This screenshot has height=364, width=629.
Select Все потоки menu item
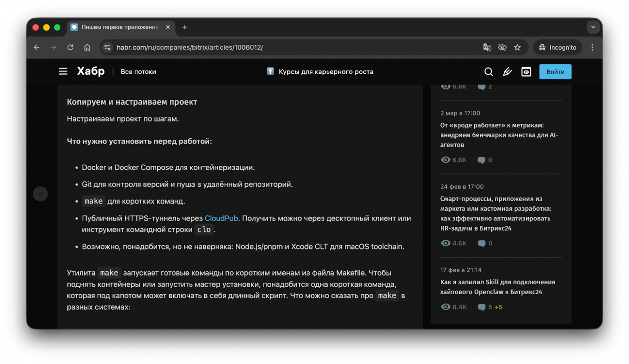138,71
